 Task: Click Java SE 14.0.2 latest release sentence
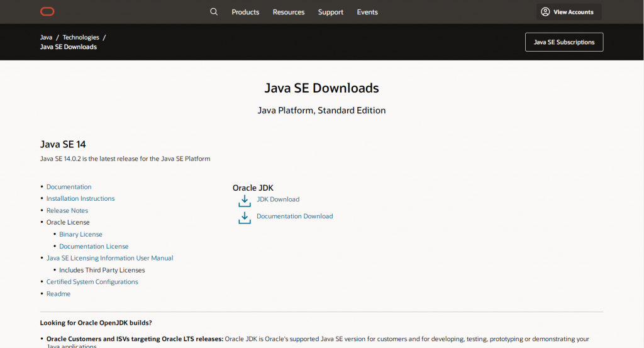click(125, 159)
